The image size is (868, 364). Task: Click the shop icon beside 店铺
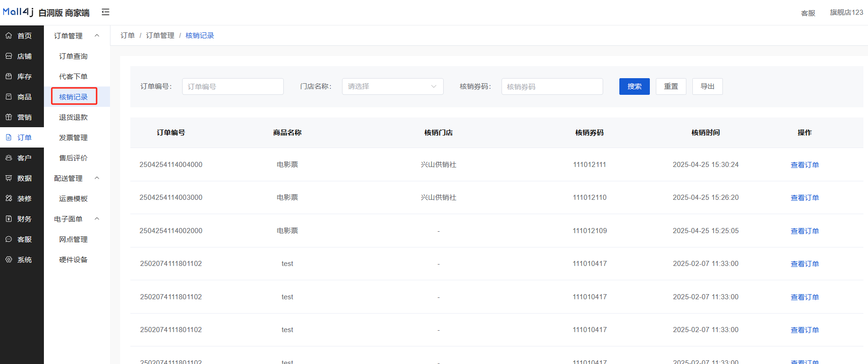9,56
